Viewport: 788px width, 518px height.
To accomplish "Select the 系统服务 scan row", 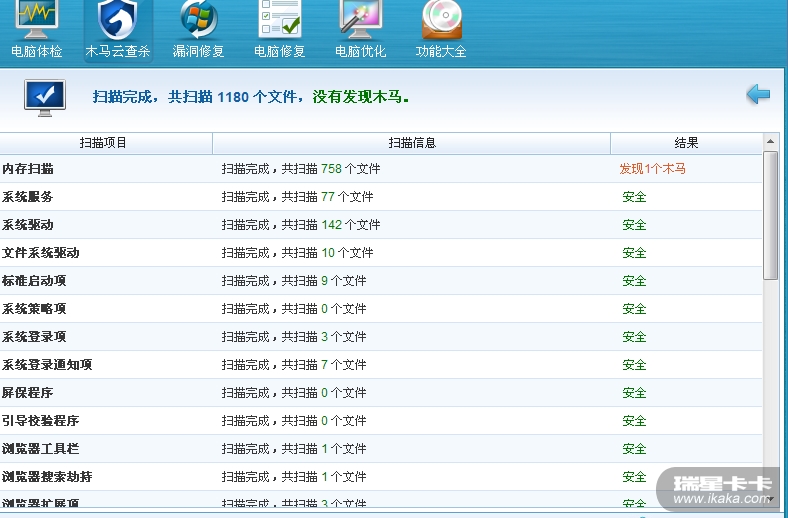I will click(28, 197).
